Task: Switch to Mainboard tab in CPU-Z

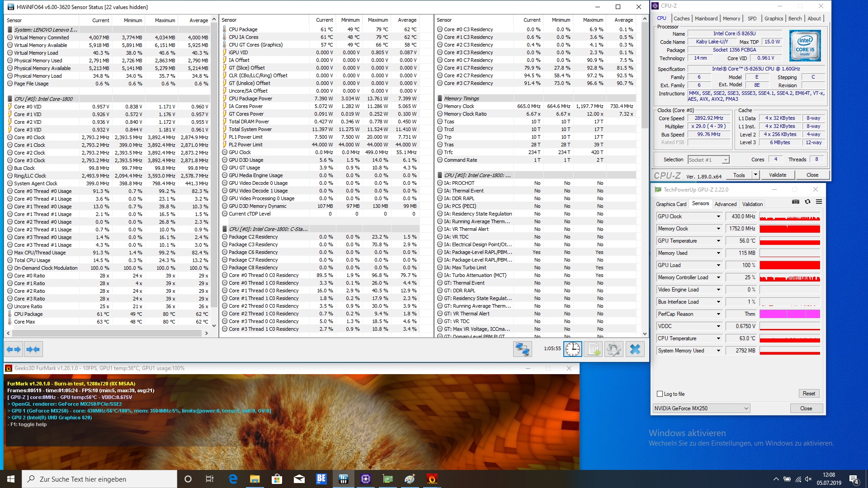Action: [x=706, y=19]
